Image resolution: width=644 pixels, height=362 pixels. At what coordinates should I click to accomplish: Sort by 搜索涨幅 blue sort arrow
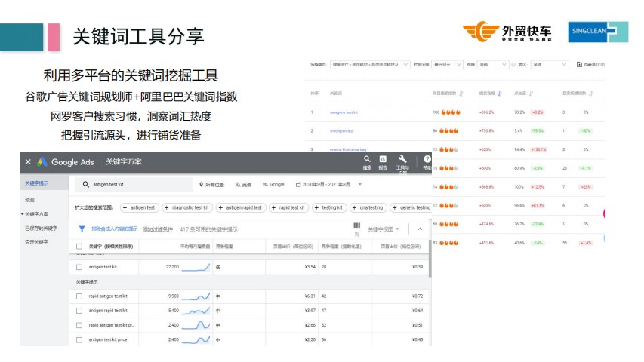(500, 94)
